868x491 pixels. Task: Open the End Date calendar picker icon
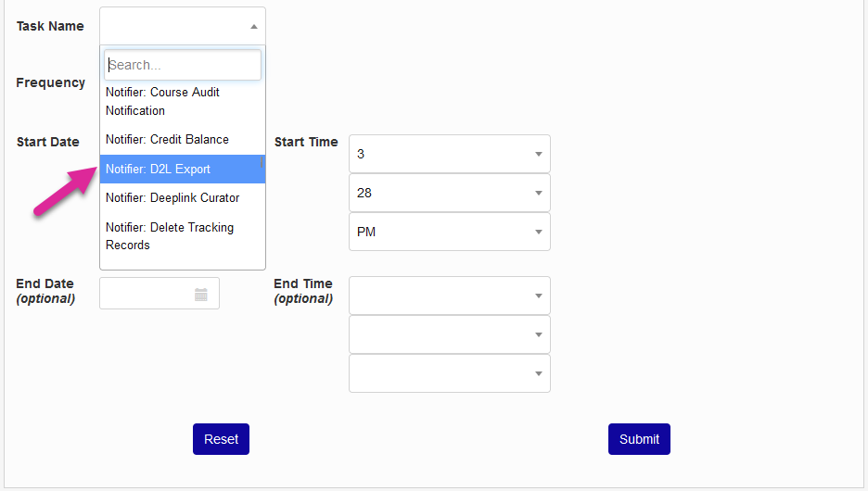pos(201,295)
